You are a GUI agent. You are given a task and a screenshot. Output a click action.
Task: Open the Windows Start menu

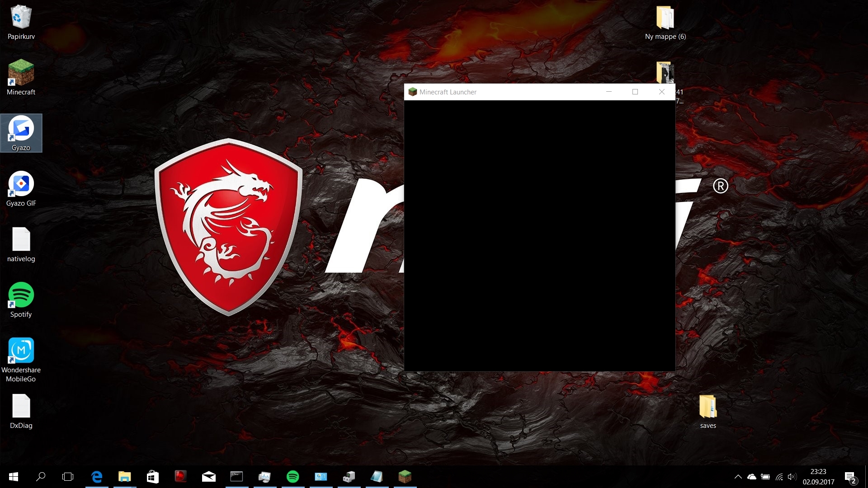[14, 477]
